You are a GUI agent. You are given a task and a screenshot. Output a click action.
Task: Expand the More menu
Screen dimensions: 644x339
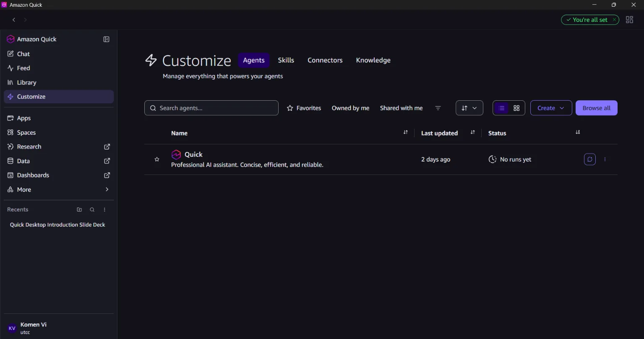(59, 190)
